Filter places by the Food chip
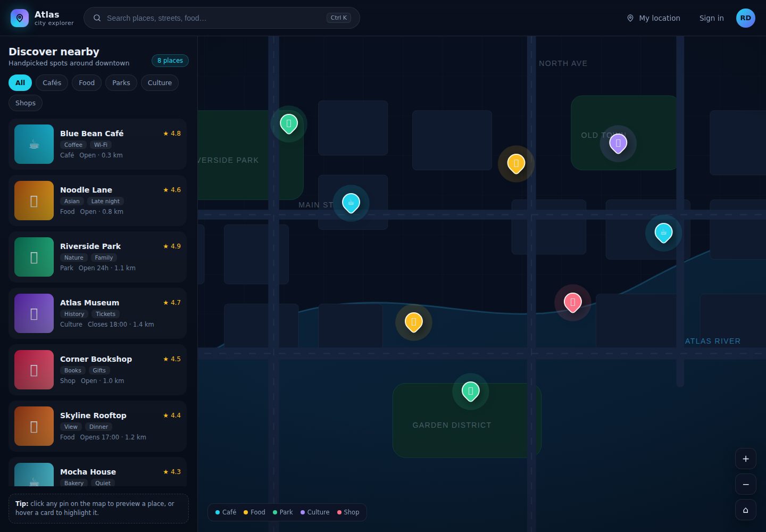This screenshot has width=766, height=532. pyautogui.click(x=87, y=83)
